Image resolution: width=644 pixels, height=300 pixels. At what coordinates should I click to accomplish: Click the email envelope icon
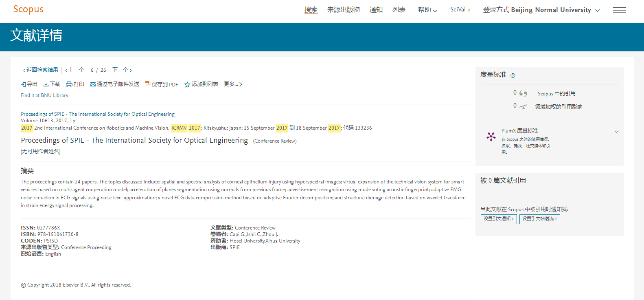tap(93, 84)
